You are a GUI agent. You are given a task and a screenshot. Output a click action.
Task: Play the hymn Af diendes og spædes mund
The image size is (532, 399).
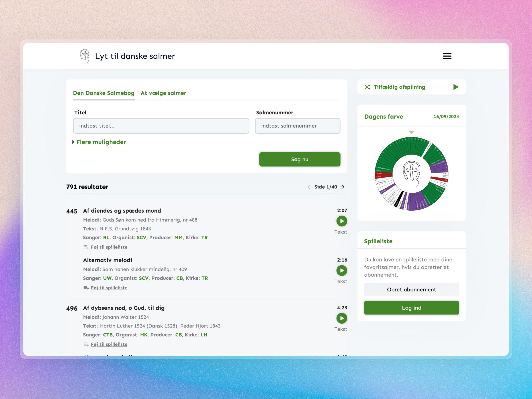click(x=342, y=221)
